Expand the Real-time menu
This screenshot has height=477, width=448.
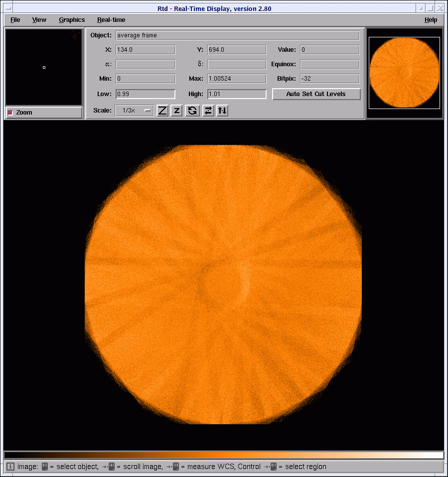point(111,20)
